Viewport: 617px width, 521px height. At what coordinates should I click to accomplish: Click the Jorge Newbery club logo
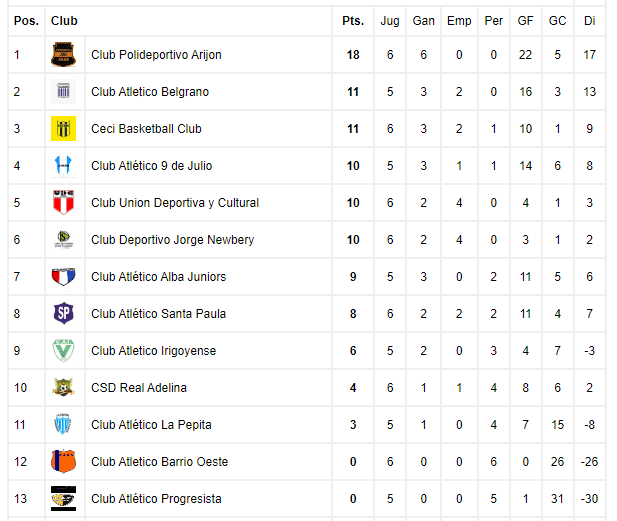click(63, 239)
